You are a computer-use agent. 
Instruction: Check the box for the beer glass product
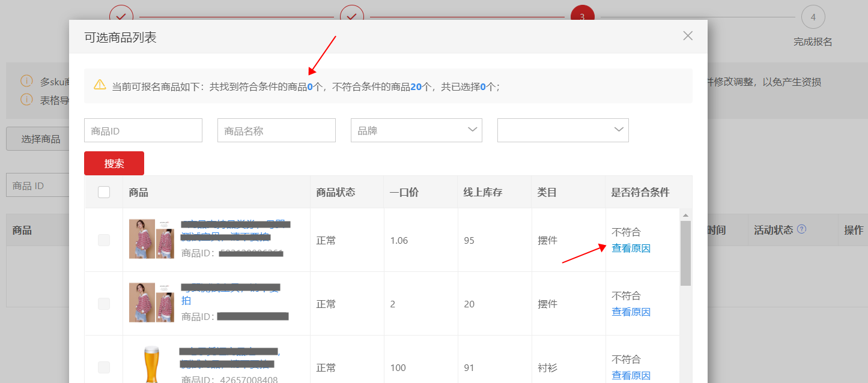coord(104,367)
